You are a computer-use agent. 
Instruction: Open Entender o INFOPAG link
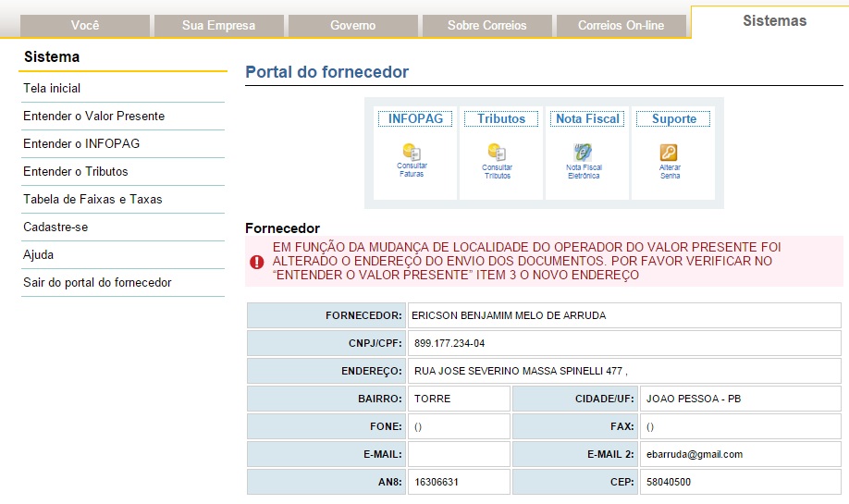(81, 143)
